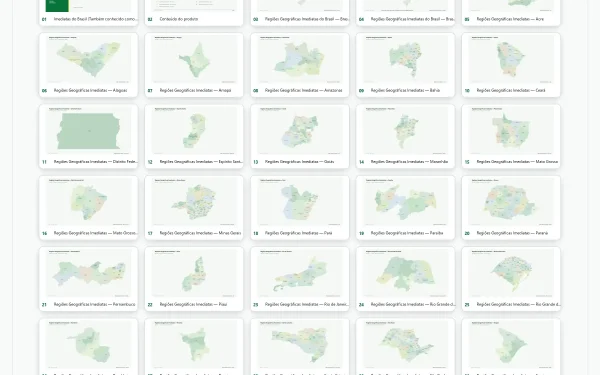Open slide 05 Regiões Geográficas Imediatas — Acre
This screenshot has height=375, width=600.
[x=511, y=13]
